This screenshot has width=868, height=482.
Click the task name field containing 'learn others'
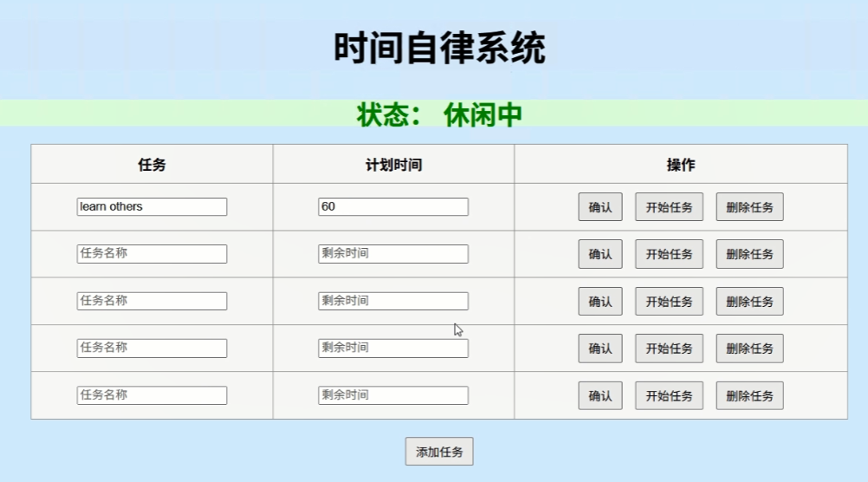click(x=152, y=206)
